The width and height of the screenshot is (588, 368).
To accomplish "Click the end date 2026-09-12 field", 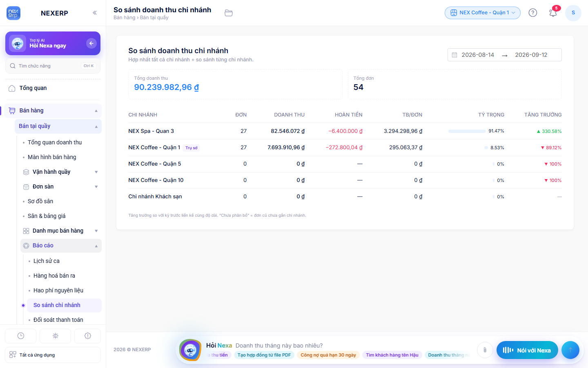I will (531, 55).
